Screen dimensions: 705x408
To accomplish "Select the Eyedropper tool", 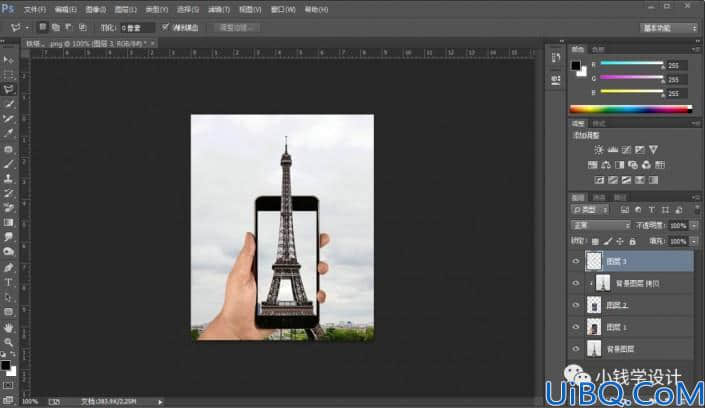I will coord(8,133).
